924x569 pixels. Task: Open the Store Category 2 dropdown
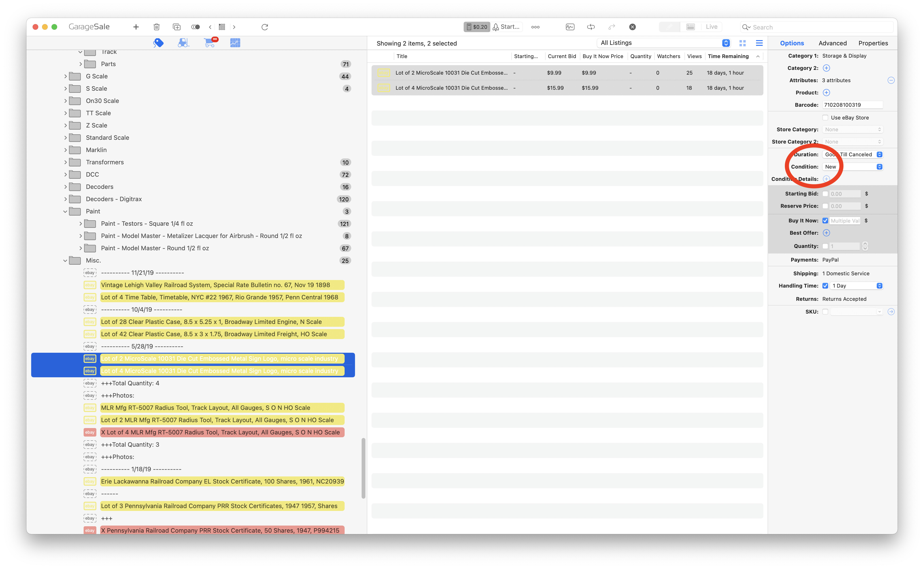tap(852, 142)
